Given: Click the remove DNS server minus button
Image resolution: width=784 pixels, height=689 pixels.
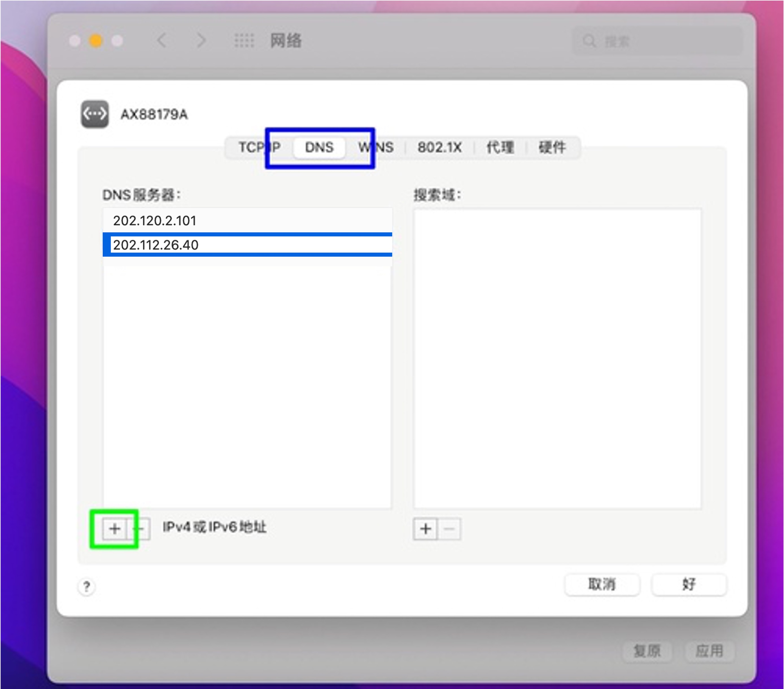Looking at the screenshot, I should point(140,529).
